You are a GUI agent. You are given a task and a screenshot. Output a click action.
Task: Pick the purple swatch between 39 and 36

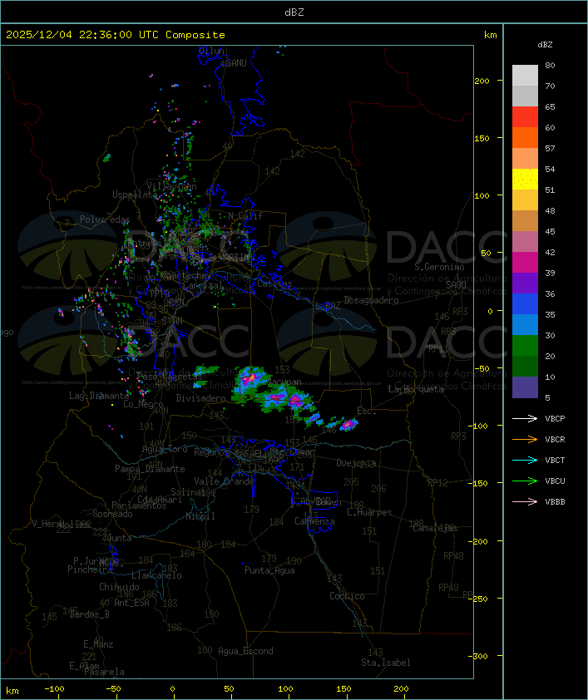click(525, 283)
